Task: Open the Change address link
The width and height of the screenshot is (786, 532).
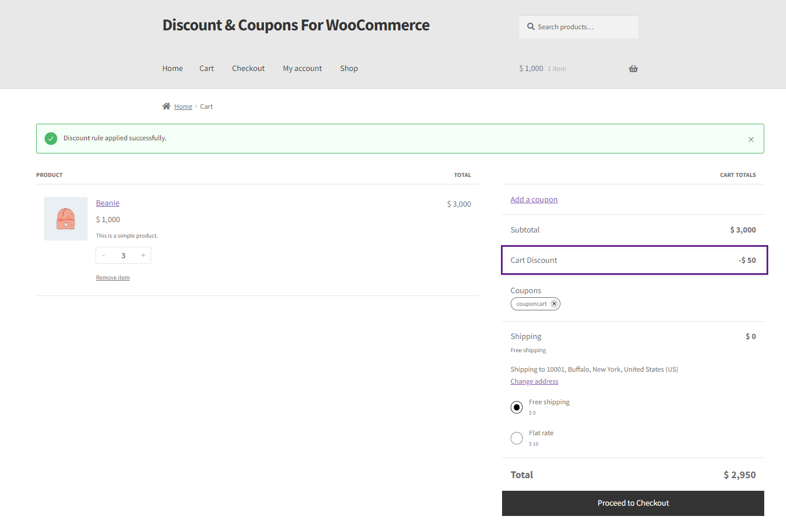Action: [x=534, y=381]
